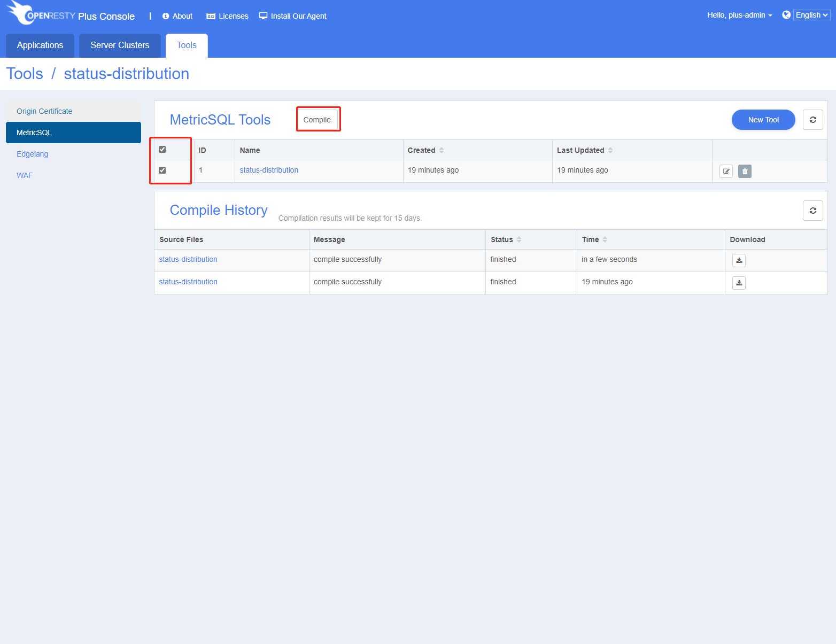
Task: Open Origin Certificate in the sidebar
Action: tap(73, 111)
